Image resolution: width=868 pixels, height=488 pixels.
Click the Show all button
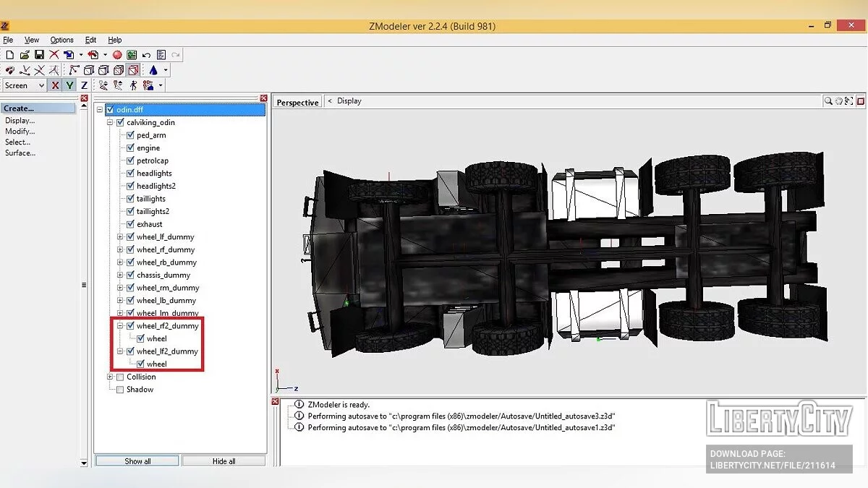click(x=137, y=461)
